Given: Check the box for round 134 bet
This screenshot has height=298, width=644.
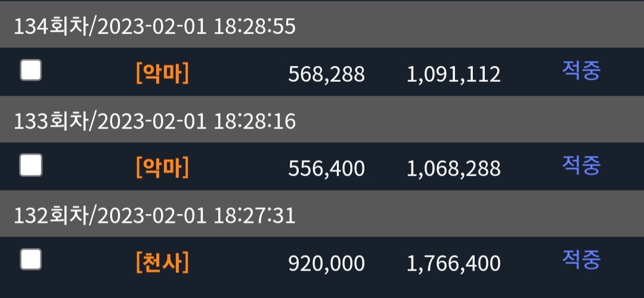Looking at the screenshot, I should [31, 70].
